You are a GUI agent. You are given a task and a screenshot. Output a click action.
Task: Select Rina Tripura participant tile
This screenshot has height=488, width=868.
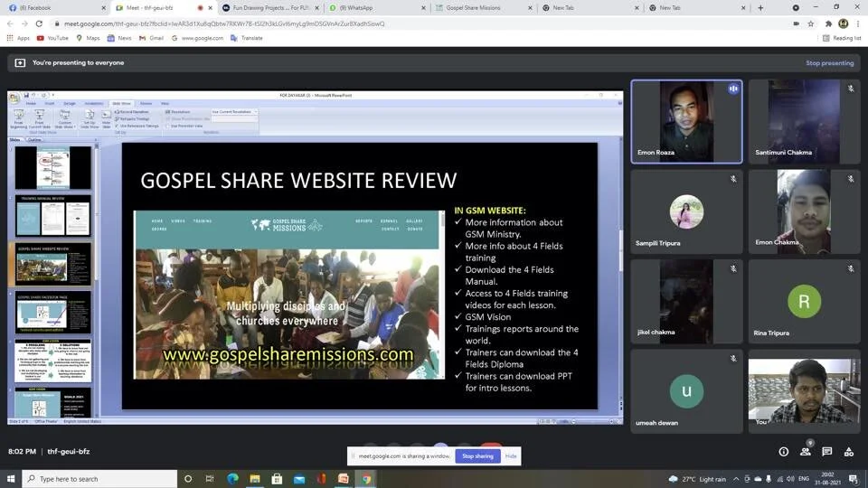[x=805, y=302]
